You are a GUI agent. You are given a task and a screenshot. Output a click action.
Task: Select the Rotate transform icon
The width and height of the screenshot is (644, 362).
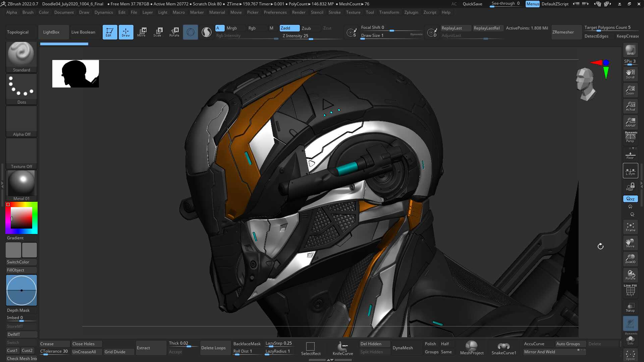(174, 32)
